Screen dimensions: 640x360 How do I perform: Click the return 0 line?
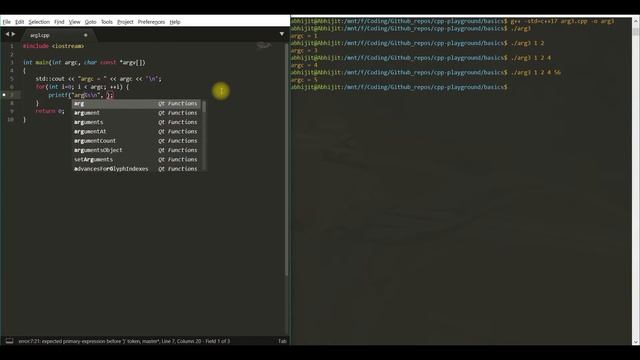(x=50, y=111)
